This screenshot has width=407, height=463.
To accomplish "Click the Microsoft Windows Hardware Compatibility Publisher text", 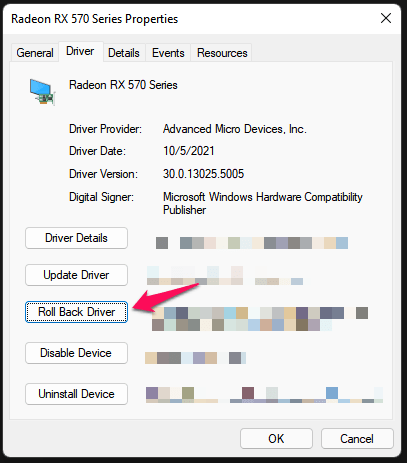I will (x=263, y=203).
